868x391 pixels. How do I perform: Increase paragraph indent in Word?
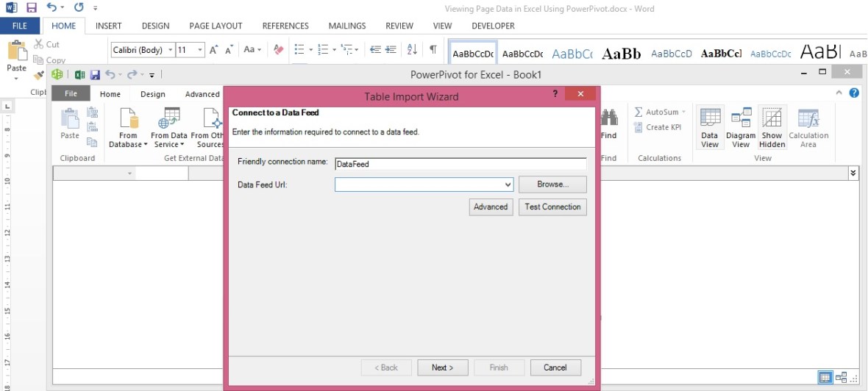click(x=391, y=50)
